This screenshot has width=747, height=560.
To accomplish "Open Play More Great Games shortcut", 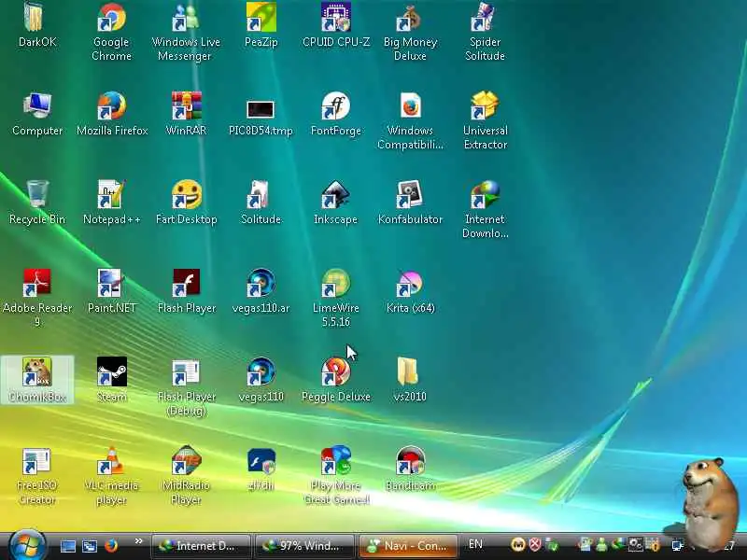I will pyautogui.click(x=336, y=461).
